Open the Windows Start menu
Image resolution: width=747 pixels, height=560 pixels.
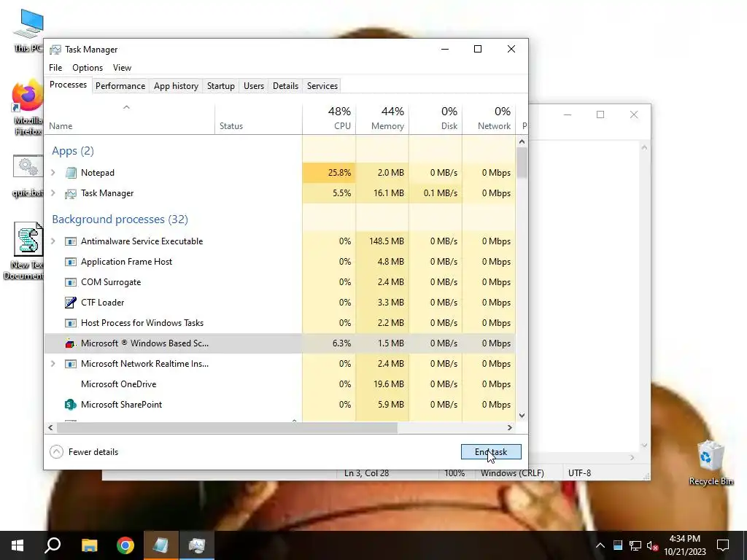18,545
